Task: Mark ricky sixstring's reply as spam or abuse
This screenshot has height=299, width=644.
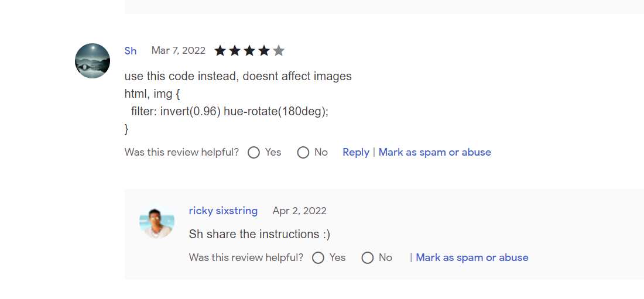Action: click(x=472, y=257)
